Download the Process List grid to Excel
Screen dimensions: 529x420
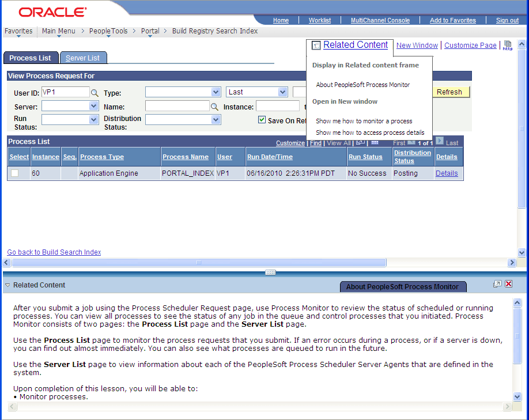[359, 143]
